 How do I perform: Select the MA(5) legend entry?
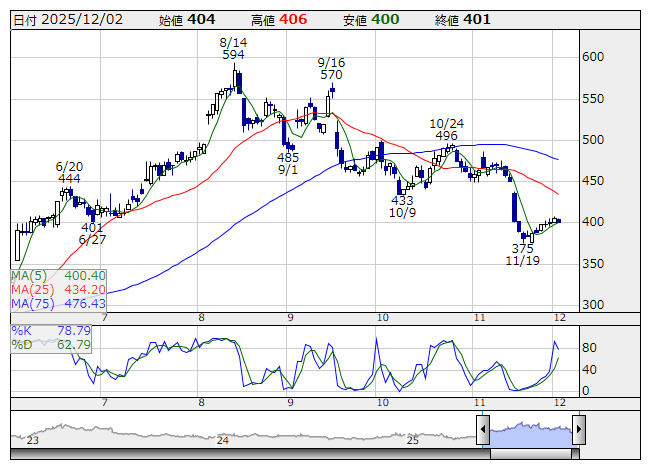click(58, 275)
